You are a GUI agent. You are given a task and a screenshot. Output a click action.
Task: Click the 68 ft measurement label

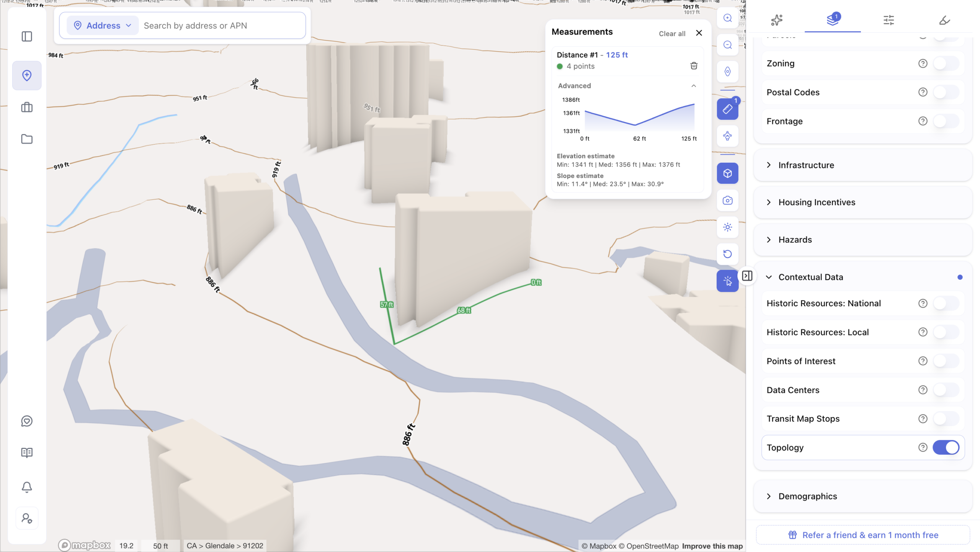click(x=464, y=310)
